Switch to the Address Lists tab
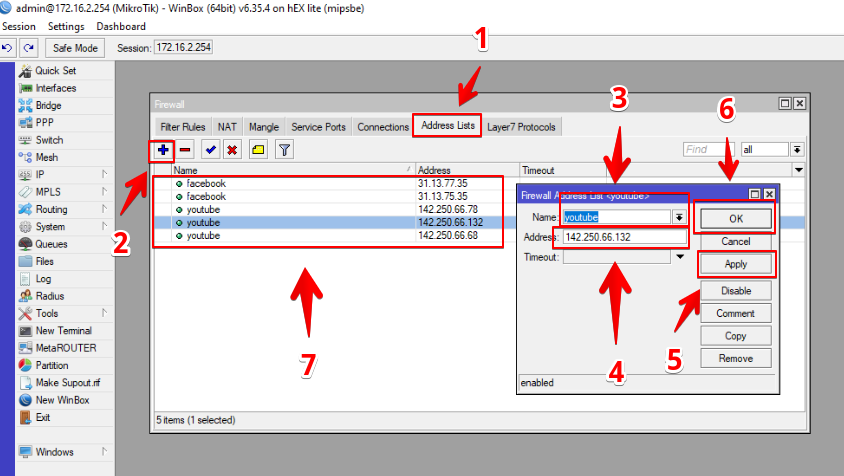The height and width of the screenshot is (476, 844). point(448,125)
